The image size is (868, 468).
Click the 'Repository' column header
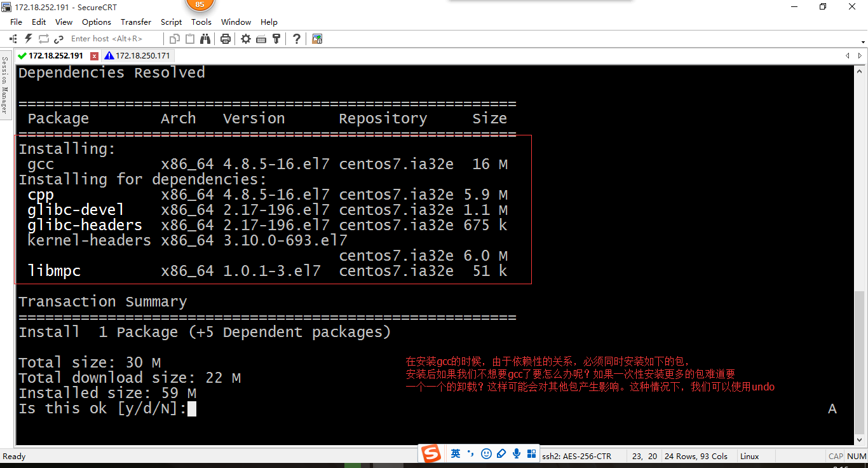point(383,118)
